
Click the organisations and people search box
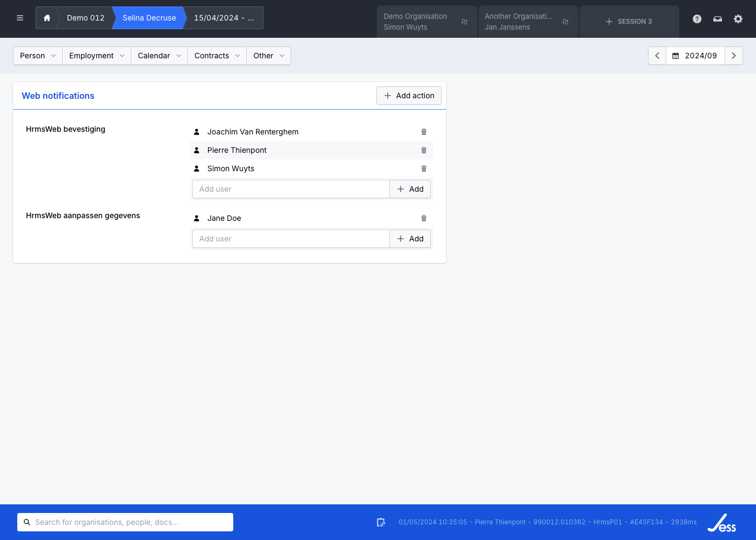(125, 522)
